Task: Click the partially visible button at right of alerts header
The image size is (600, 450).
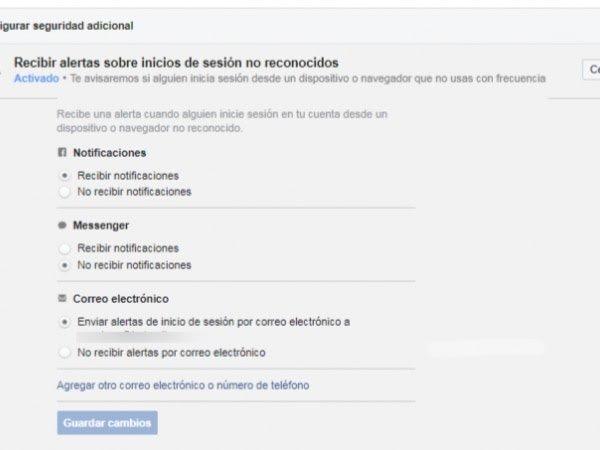Action: (591, 70)
